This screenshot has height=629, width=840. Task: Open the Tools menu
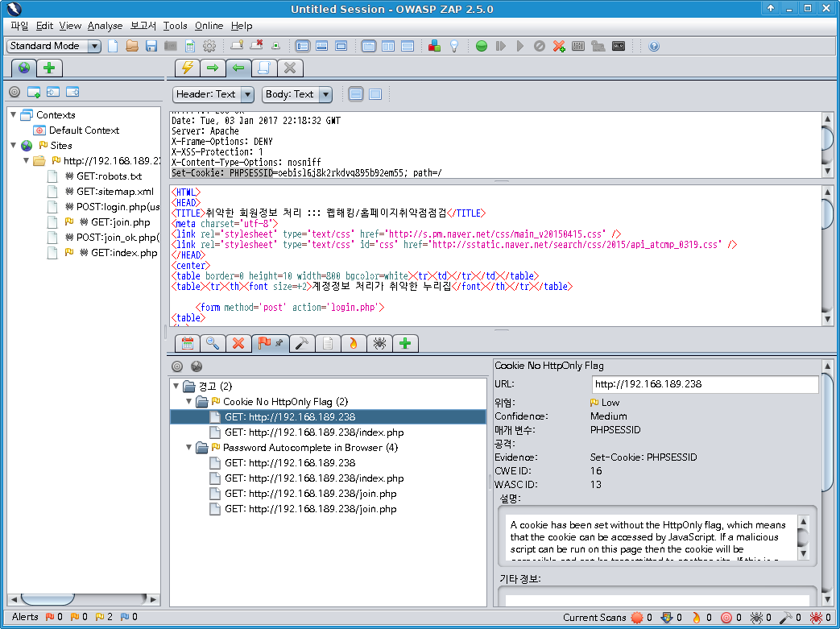pos(176,26)
